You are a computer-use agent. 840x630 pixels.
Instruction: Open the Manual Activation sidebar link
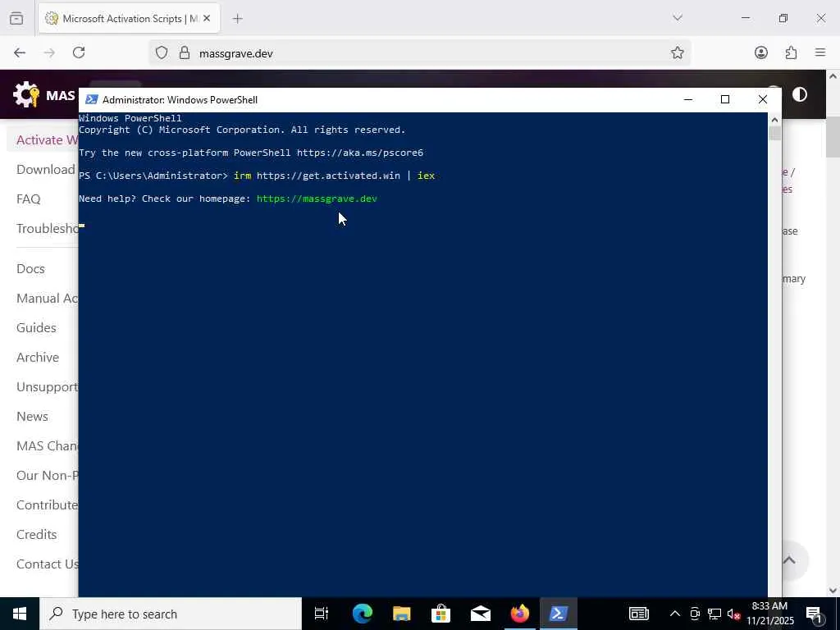(x=47, y=298)
